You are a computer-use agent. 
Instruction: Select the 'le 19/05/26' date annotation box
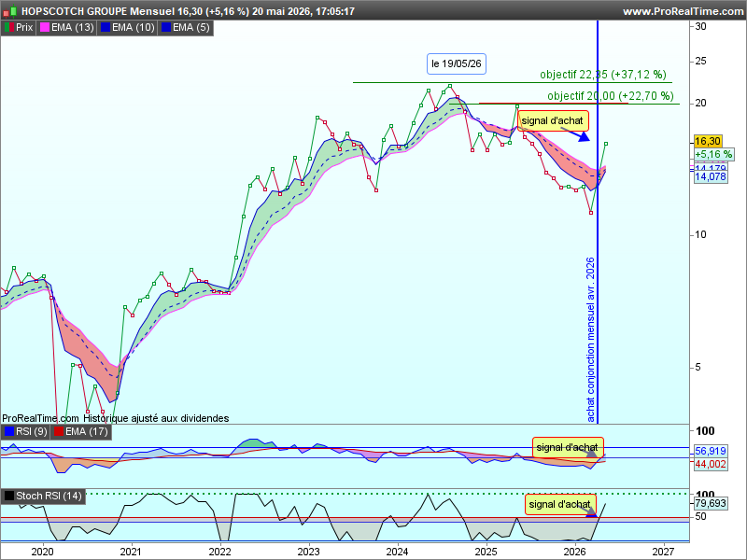(x=457, y=63)
